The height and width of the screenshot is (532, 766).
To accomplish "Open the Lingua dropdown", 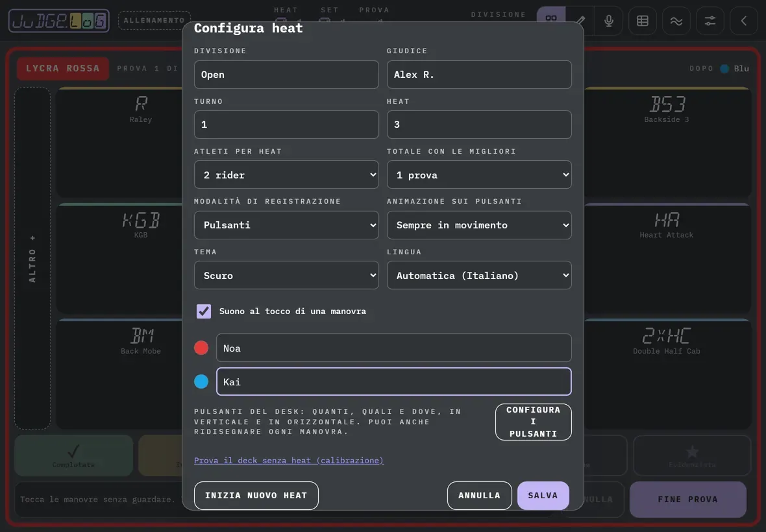I will click(479, 275).
